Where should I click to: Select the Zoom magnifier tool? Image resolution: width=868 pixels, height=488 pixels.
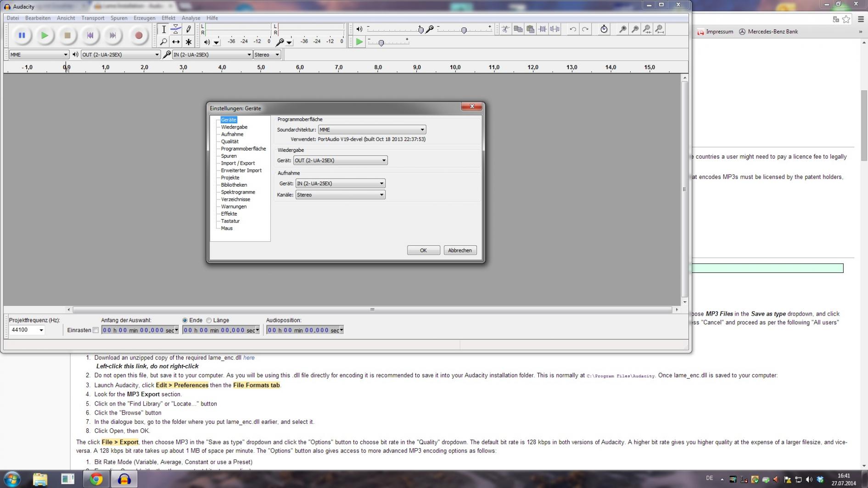click(164, 42)
